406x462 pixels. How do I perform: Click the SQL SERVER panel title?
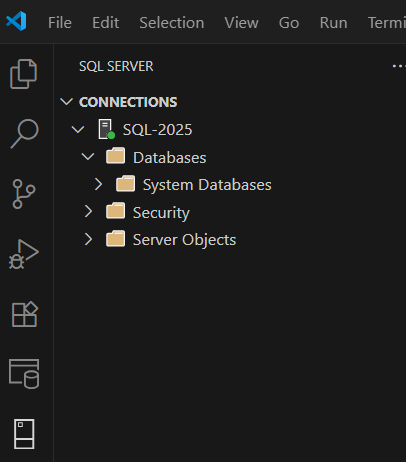[x=116, y=66]
